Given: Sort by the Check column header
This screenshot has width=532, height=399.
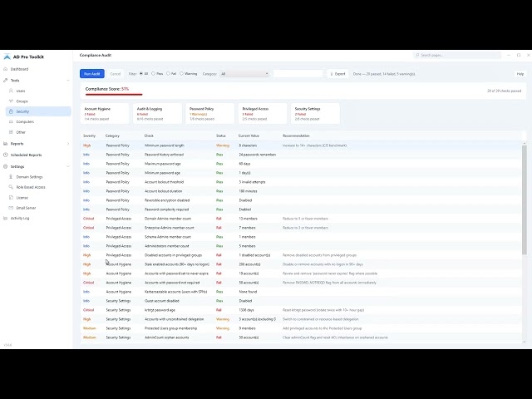Looking at the screenshot, I should point(149,135).
